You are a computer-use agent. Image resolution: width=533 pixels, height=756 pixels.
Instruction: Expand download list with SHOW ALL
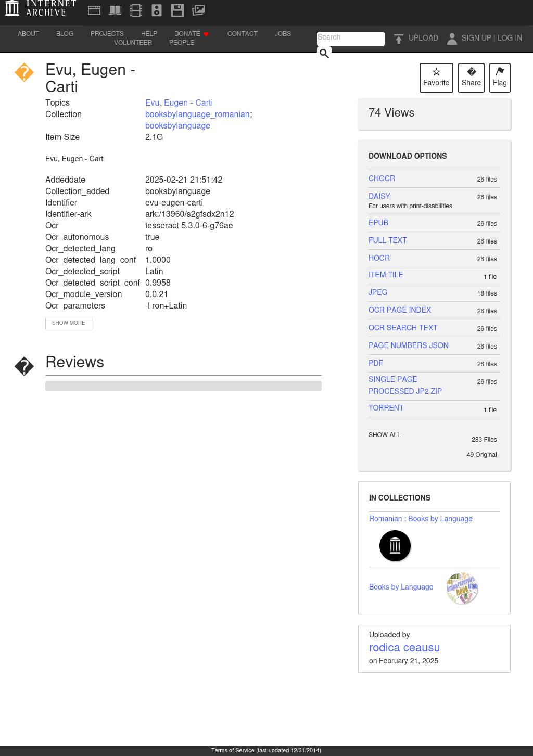click(385, 435)
